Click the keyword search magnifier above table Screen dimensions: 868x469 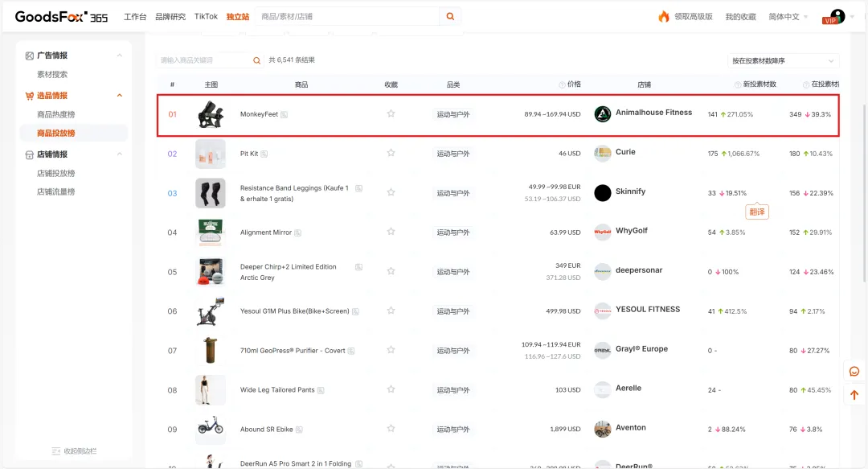tap(257, 60)
